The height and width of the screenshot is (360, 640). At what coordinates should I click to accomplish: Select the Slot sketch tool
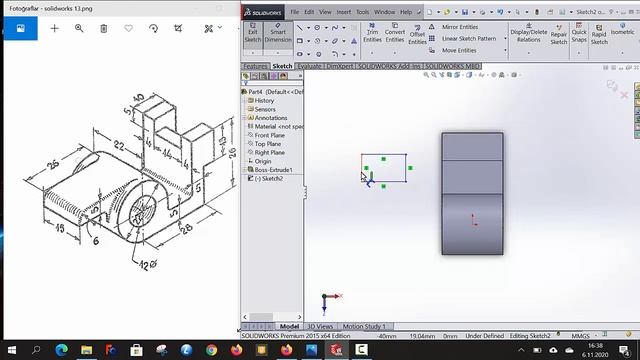pyautogui.click(x=300, y=54)
